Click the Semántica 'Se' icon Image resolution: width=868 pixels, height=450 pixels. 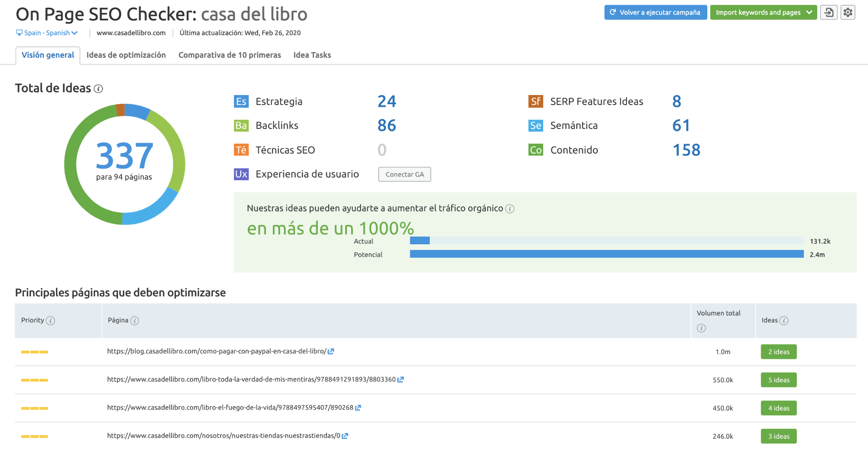[x=536, y=126]
